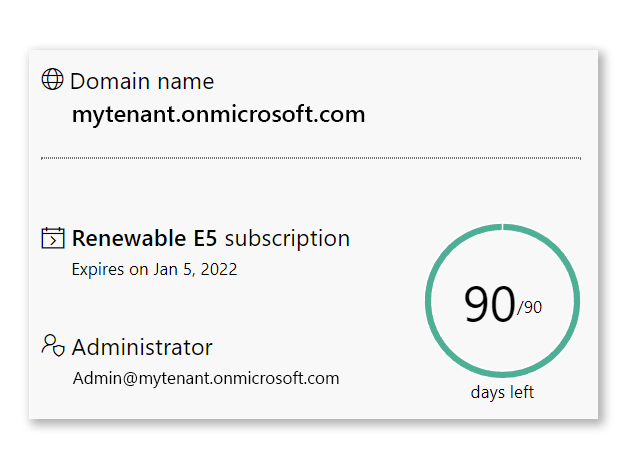Select the Expires on Jan 5, 2022 text

click(x=154, y=269)
